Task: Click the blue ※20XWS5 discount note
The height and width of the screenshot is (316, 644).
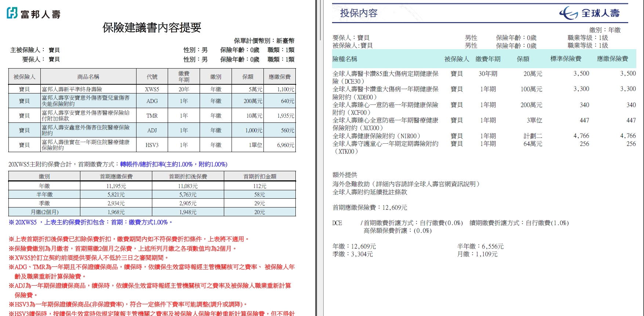Action: [90, 222]
